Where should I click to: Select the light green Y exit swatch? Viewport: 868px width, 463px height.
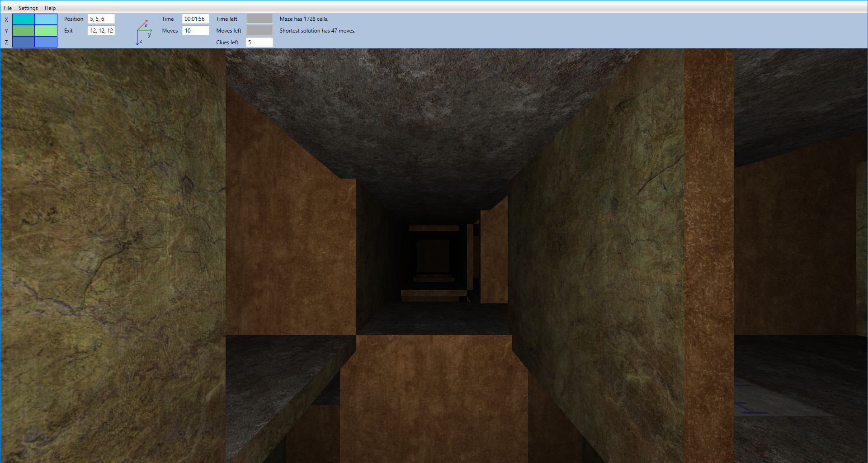coord(46,30)
